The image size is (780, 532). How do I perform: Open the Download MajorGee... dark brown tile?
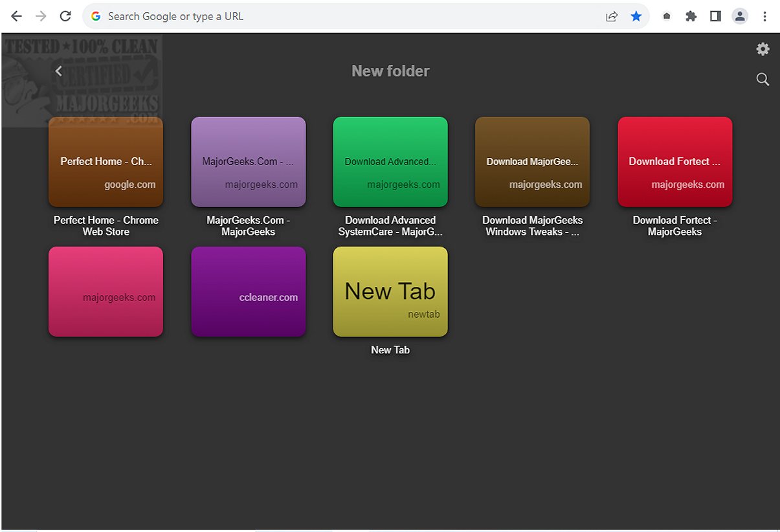pyautogui.click(x=533, y=162)
